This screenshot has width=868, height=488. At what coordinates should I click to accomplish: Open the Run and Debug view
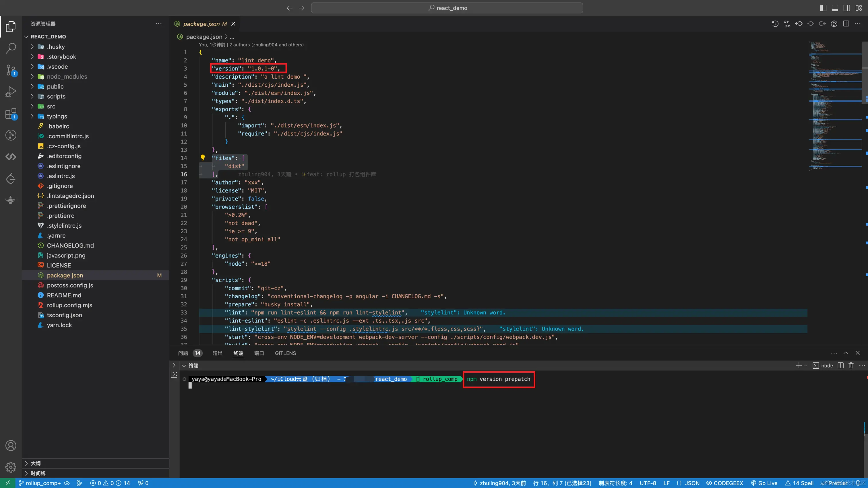(x=11, y=92)
